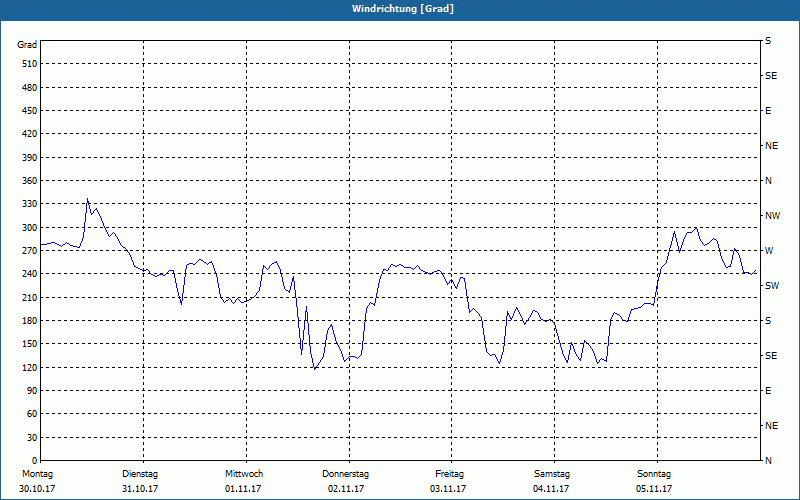The height and width of the screenshot is (500, 800).
Task: Choose the 0 degree axis label
Action: point(35,461)
